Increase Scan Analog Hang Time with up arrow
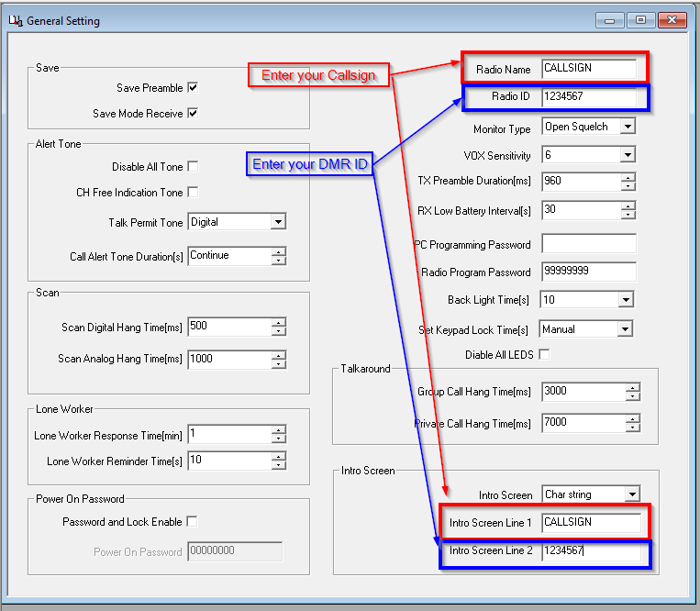700x611 pixels. (279, 356)
